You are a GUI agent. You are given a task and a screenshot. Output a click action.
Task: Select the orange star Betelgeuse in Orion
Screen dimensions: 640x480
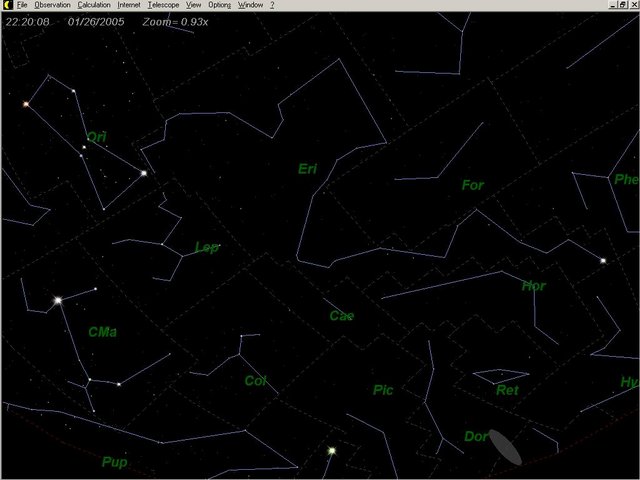coord(26,104)
